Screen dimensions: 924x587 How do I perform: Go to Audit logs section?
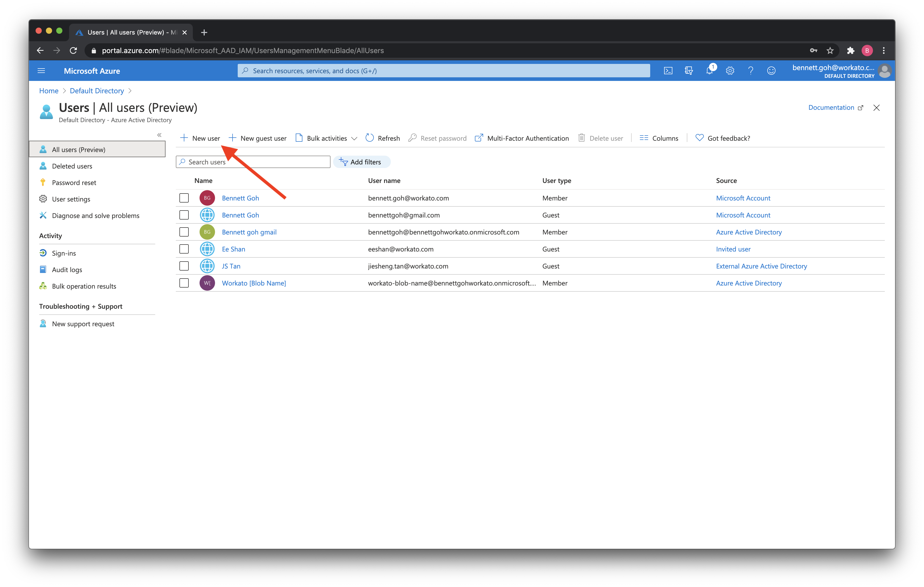67,270
